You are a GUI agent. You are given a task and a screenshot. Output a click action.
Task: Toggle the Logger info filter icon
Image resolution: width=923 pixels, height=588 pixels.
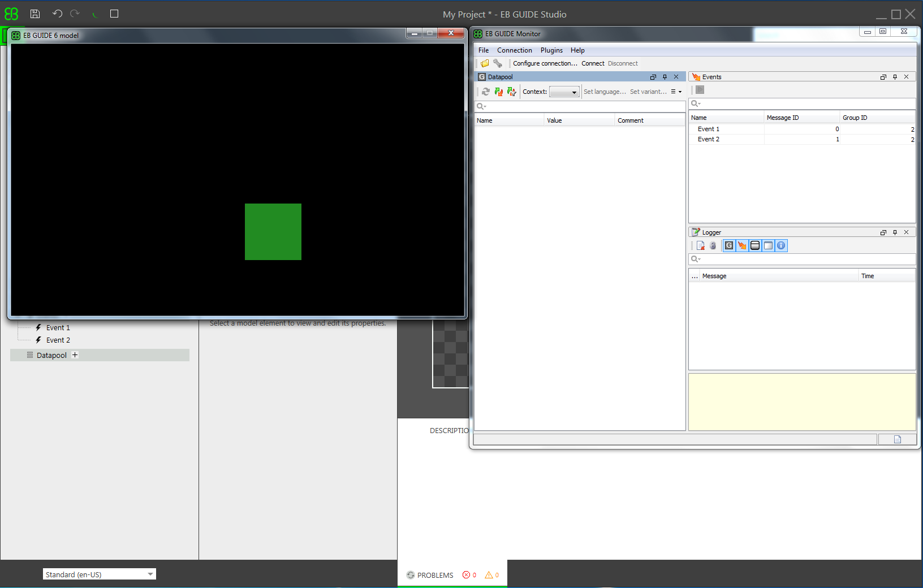tap(781, 245)
